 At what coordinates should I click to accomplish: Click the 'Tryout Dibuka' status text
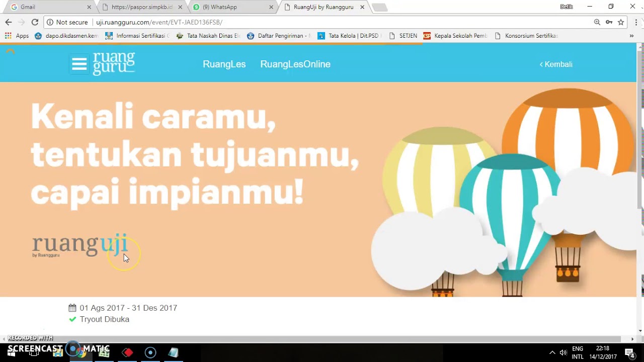pyautogui.click(x=105, y=319)
